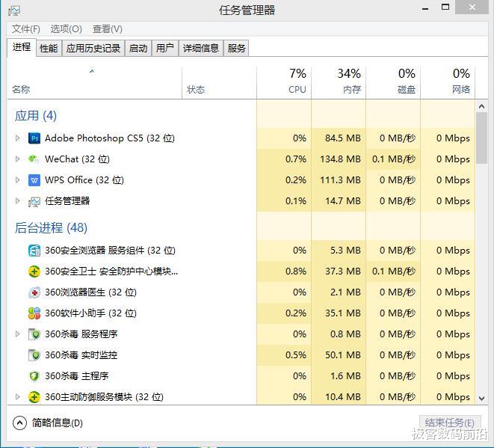Click the 360安全卫士 安全防护中心模块 icon

click(34, 271)
